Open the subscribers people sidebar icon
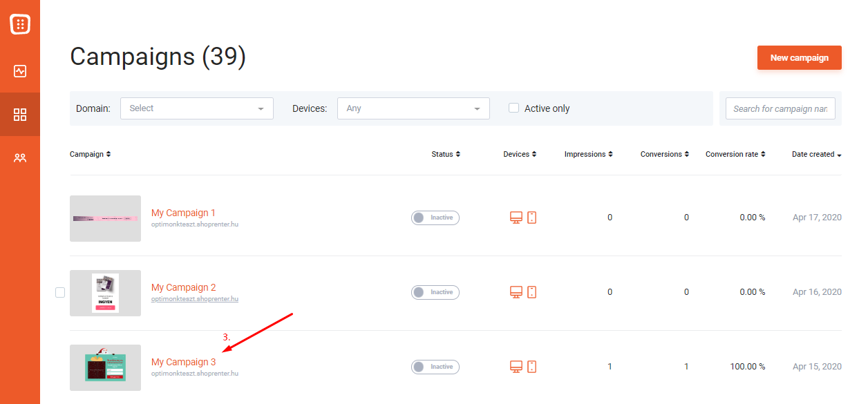The width and height of the screenshot is (868, 404). pyautogui.click(x=20, y=158)
